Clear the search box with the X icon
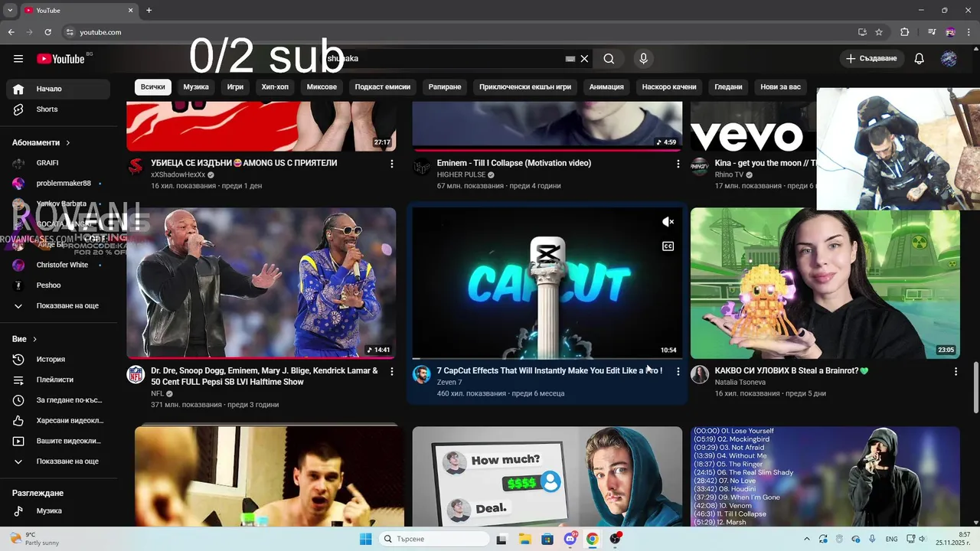The width and height of the screenshot is (980, 551). point(584,59)
